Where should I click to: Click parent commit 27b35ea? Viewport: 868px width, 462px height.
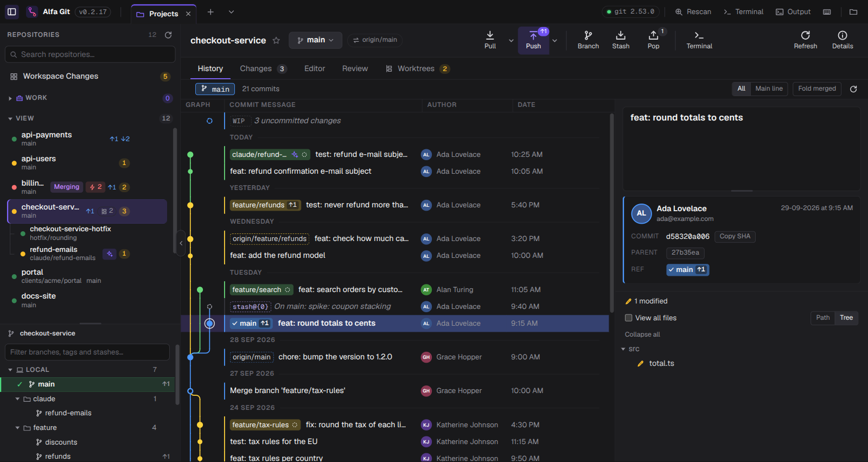click(685, 253)
